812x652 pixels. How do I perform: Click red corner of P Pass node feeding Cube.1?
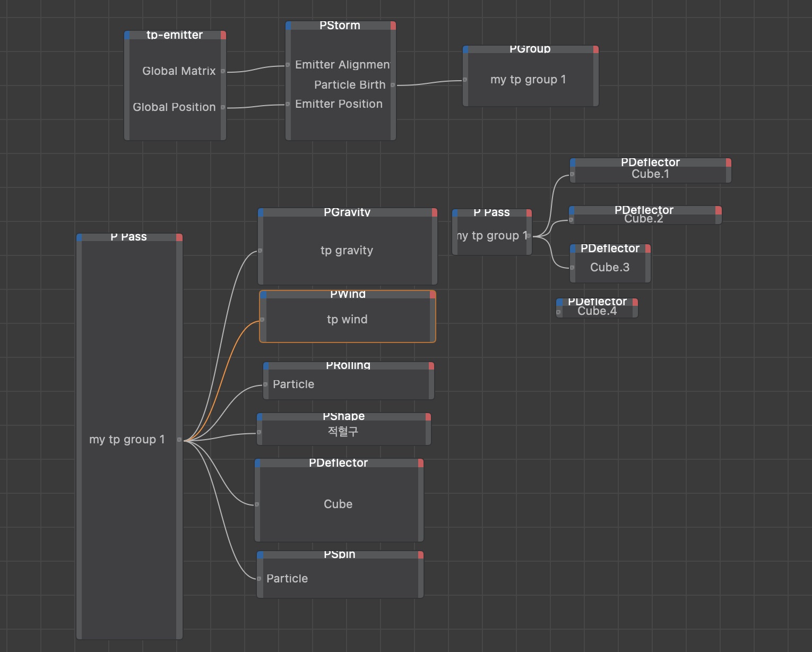click(x=529, y=213)
